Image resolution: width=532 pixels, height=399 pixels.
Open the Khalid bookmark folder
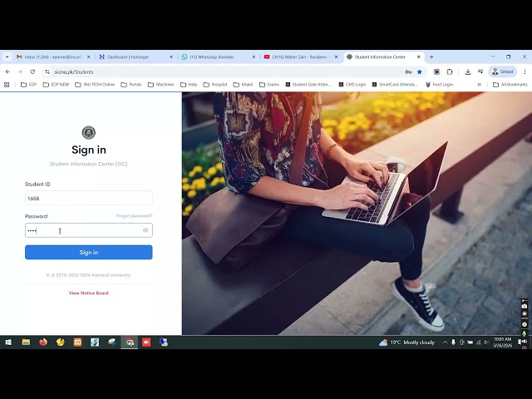coord(243,85)
